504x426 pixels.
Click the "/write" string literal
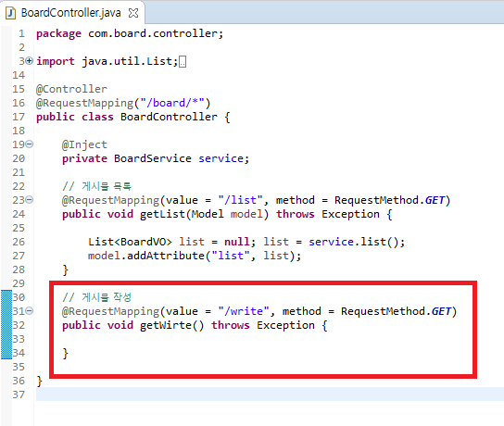[x=244, y=311]
